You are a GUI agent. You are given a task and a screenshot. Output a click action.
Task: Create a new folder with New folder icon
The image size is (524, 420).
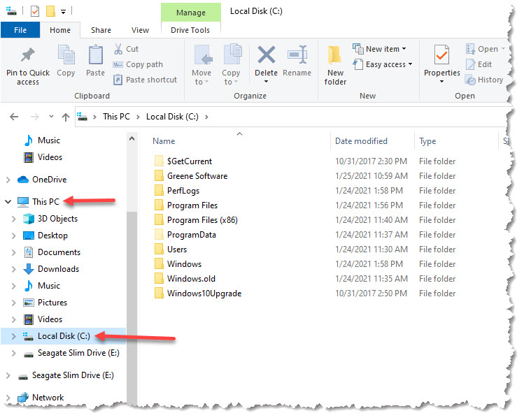(335, 56)
